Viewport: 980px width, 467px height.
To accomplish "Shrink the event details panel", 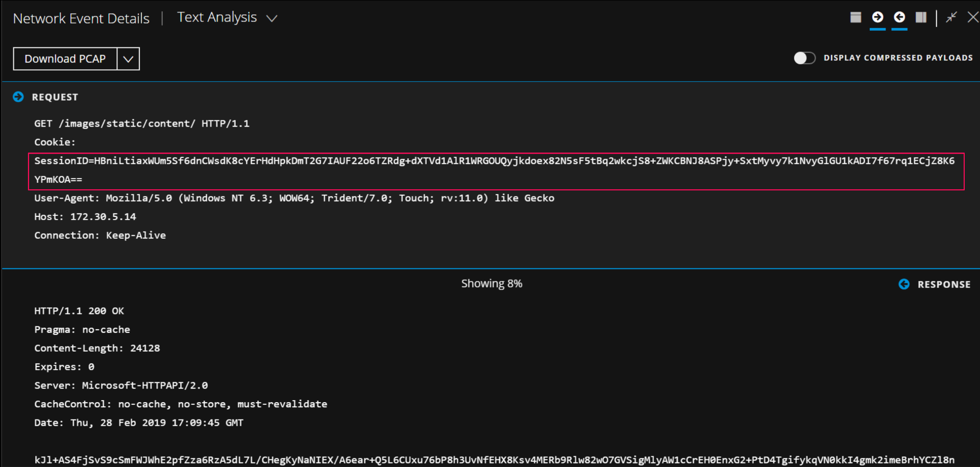I will pos(951,17).
